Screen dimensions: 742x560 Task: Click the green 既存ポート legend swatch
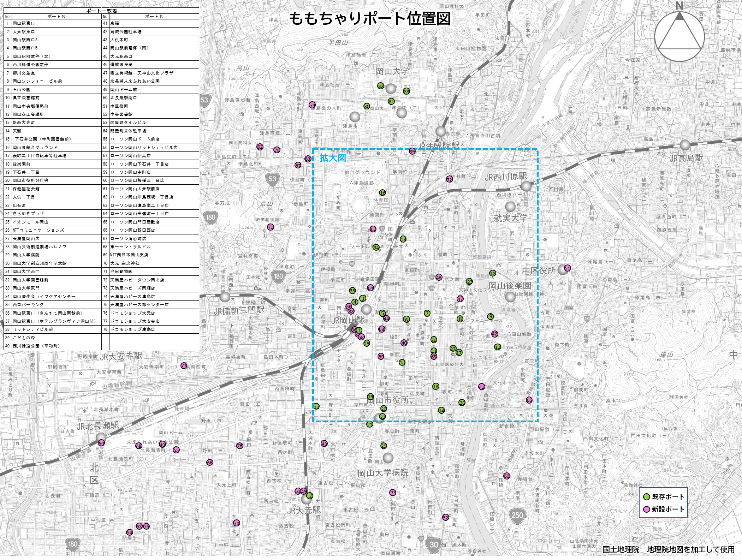pos(647,497)
